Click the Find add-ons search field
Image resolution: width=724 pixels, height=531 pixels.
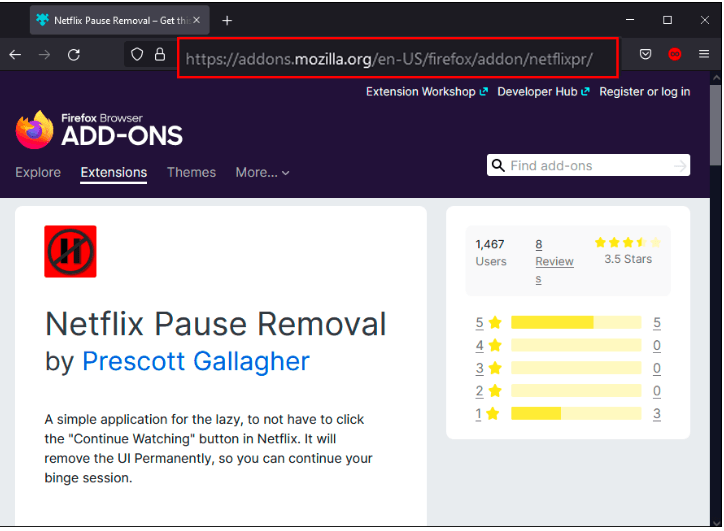tap(588, 165)
